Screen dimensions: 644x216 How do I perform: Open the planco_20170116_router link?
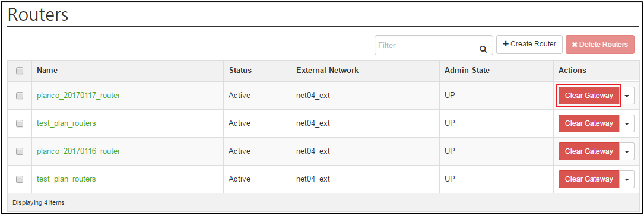pos(78,151)
